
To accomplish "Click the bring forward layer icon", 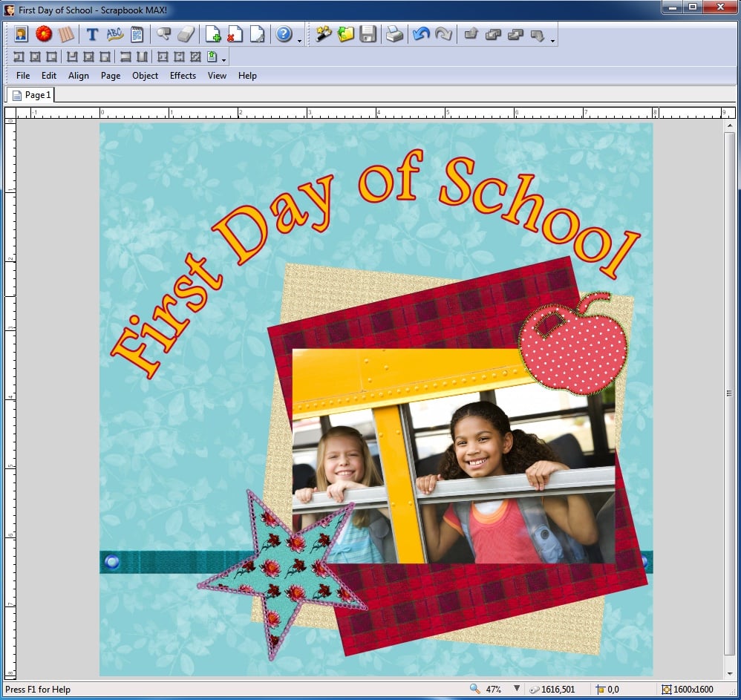I will coord(493,34).
